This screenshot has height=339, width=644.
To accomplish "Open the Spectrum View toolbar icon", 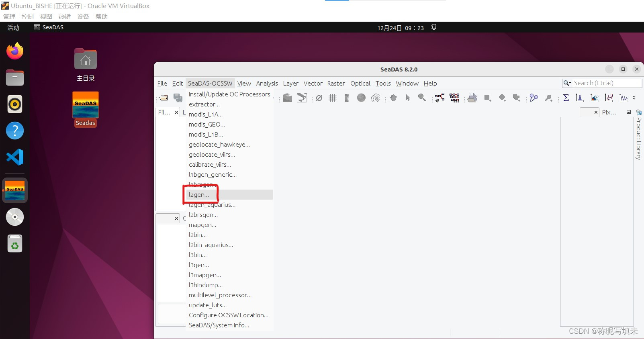I will click(x=624, y=98).
